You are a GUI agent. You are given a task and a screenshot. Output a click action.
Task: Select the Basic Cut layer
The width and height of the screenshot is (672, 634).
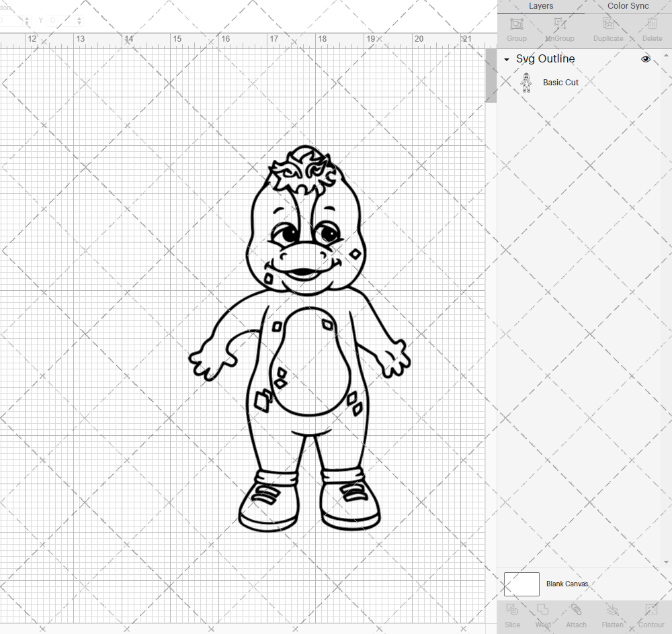560,82
